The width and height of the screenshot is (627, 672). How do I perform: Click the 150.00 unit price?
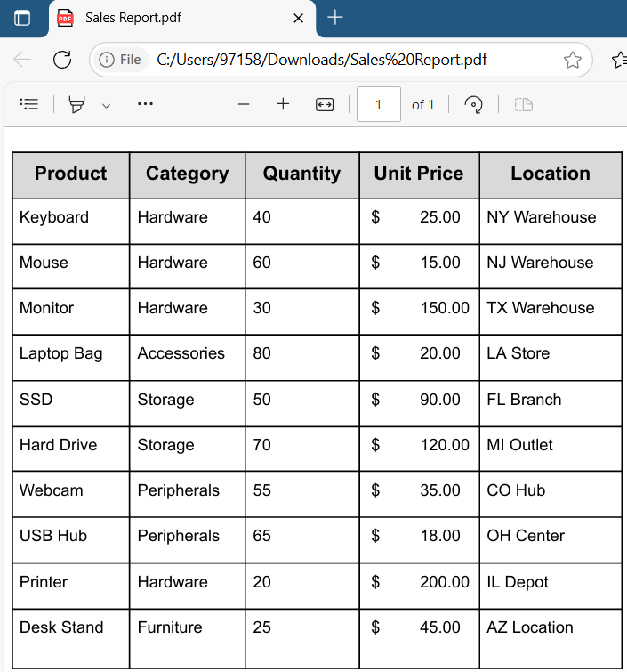click(445, 308)
